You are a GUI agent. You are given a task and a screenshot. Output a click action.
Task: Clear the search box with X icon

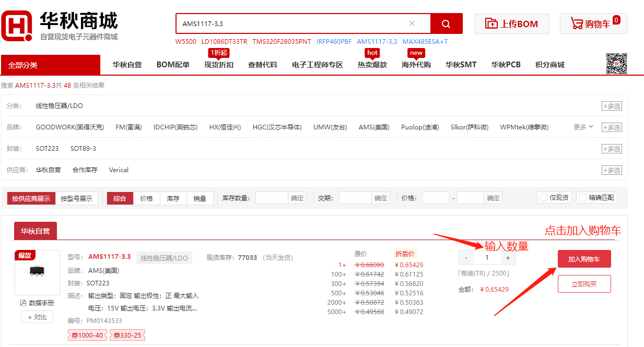click(x=412, y=23)
